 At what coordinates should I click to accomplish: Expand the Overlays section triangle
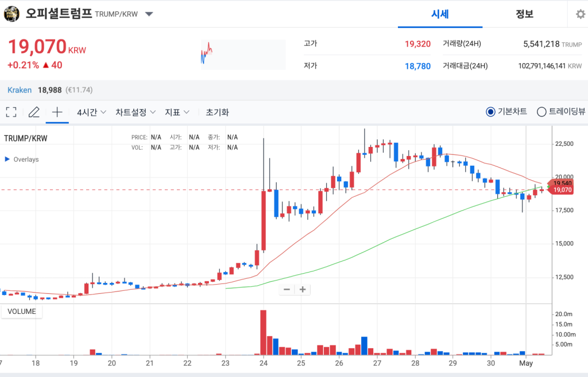(x=7, y=159)
